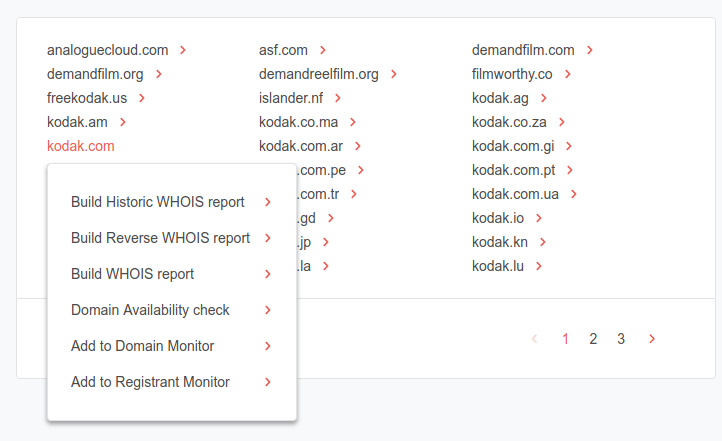This screenshot has height=441, width=722.
Task: Choose Build Reverse WHOIS report
Action: pos(160,238)
